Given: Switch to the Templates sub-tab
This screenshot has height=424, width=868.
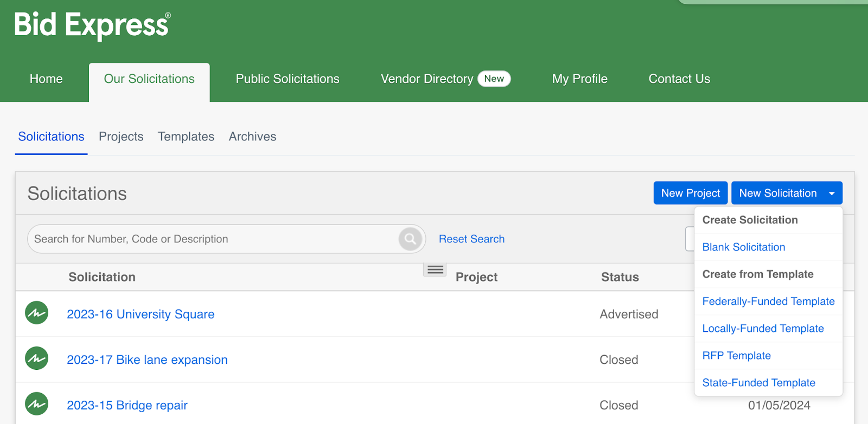Looking at the screenshot, I should (x=186, y=137).
